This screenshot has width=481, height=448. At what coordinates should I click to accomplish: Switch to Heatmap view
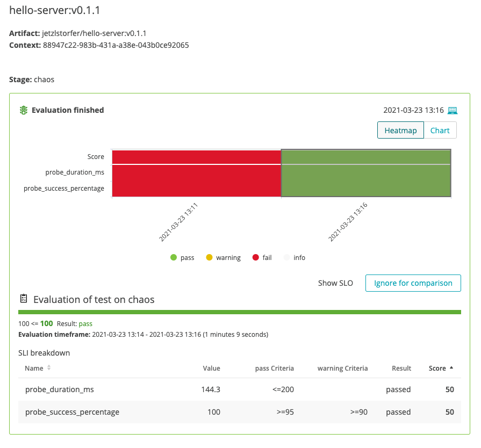click(x=400, y=131)
